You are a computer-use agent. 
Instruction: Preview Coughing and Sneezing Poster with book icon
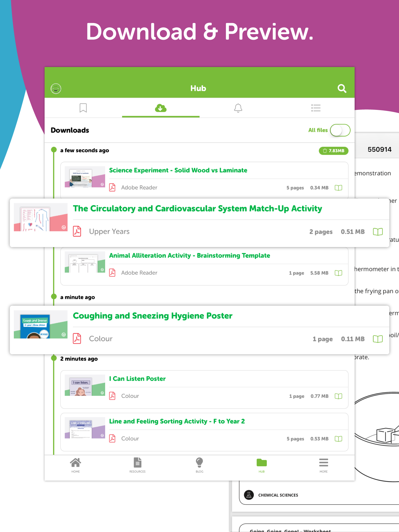[378, 339]
